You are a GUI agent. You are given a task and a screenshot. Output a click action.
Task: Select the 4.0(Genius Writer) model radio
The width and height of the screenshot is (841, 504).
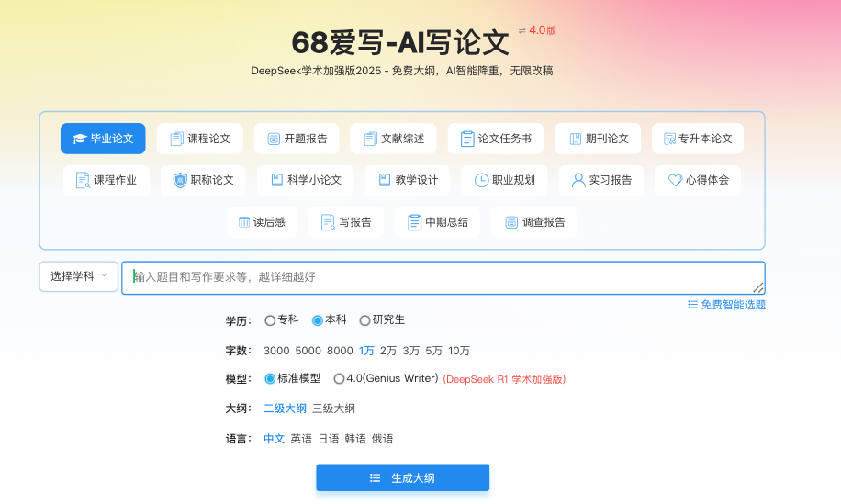pyautogui.click(x=339, y=379)
